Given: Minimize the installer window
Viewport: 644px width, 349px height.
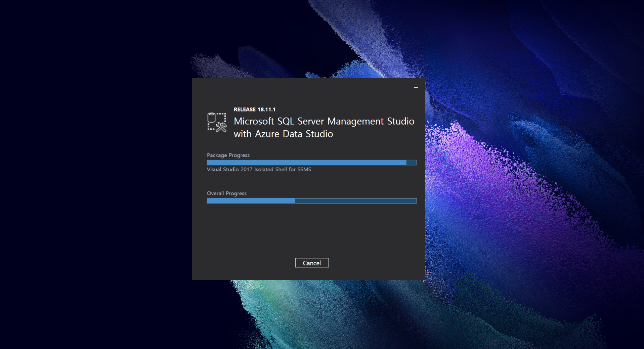Looking at the screenshot, I should pyautogui.click(x=416, y=88).
